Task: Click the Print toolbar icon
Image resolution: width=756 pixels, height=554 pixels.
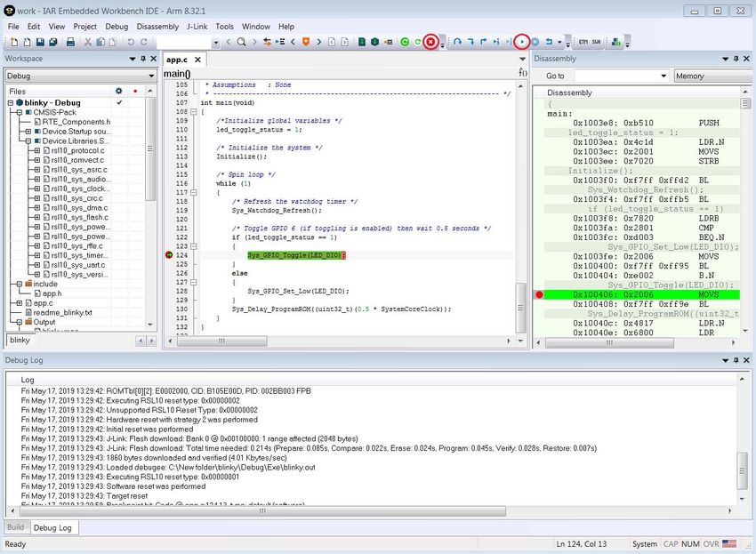Action: click(x=70, y=42)
